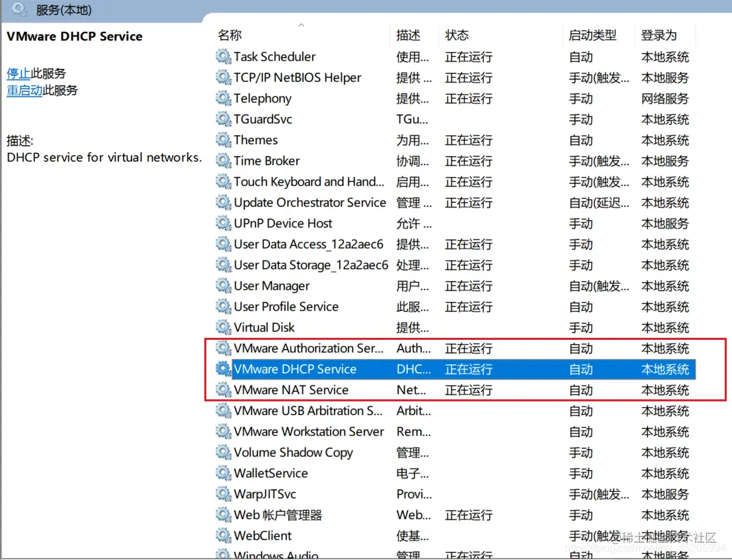Viewport: 732px width, 560px height.
Task: Click the 登录为 column header
Action: pyautogui.click(x=659, y=35)
